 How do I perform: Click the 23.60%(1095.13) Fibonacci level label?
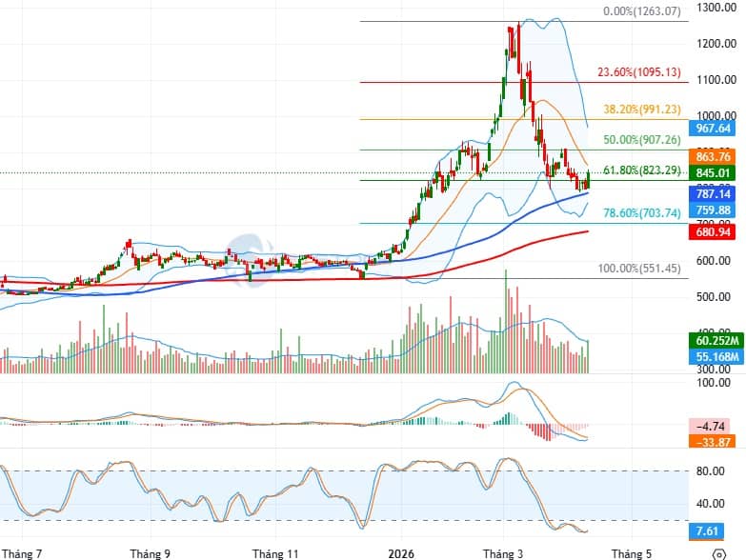[638, 72]
